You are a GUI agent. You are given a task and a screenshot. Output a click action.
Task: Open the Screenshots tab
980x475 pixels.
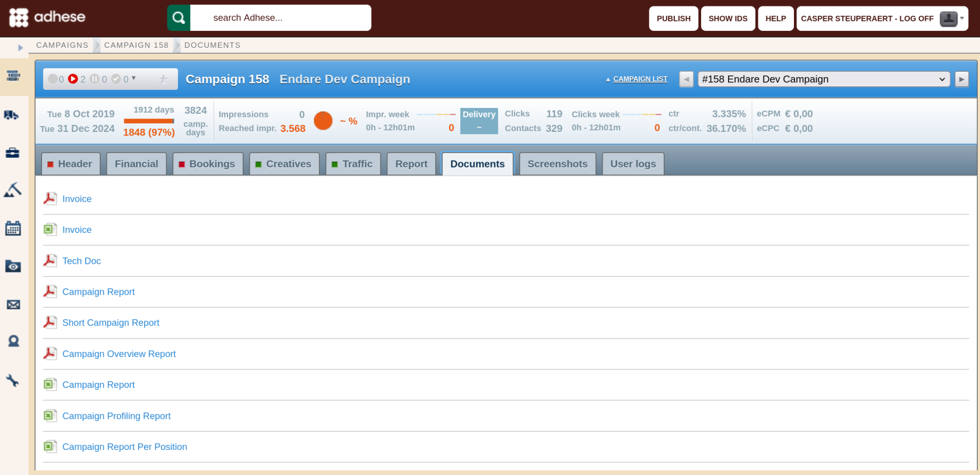(558, 164)
